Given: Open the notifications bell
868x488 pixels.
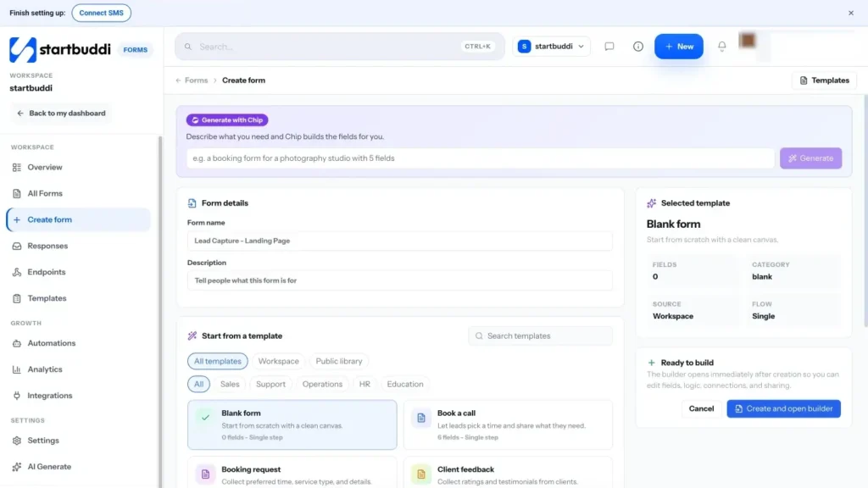Looking at the screenshot, I should (722, 47).
